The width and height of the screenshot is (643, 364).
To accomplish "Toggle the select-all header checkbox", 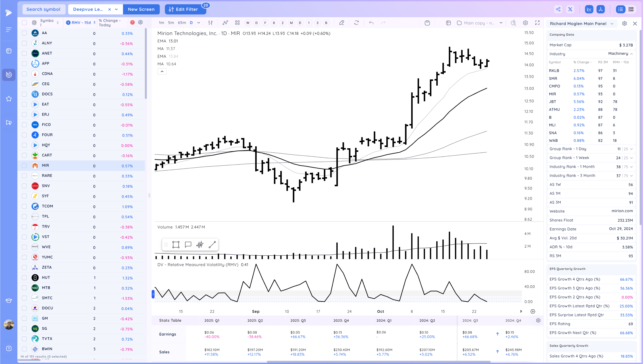I will tap(24, 23).
